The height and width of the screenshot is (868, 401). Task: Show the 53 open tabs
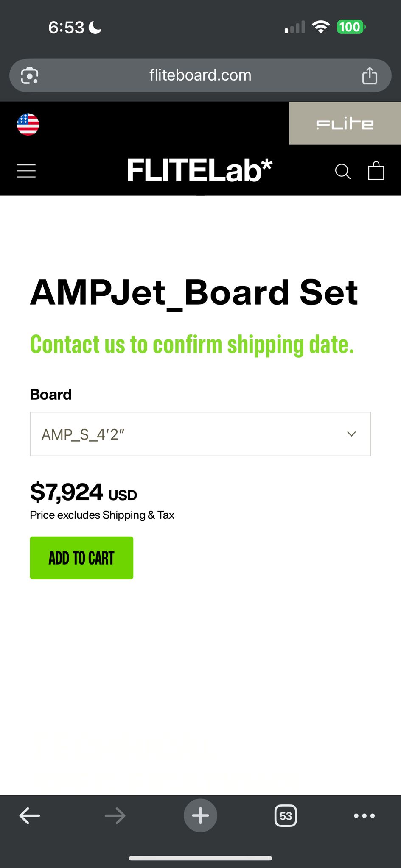(x=286, y=816)
